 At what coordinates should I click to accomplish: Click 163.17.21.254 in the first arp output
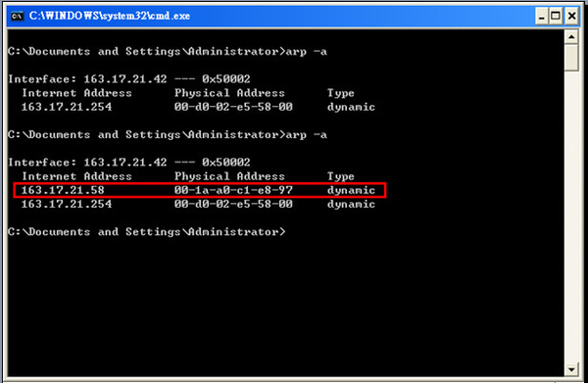pos(67,107)
